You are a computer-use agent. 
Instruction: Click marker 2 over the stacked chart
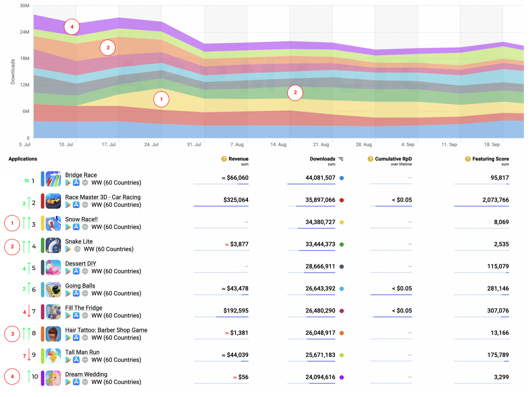coord(295,93)
